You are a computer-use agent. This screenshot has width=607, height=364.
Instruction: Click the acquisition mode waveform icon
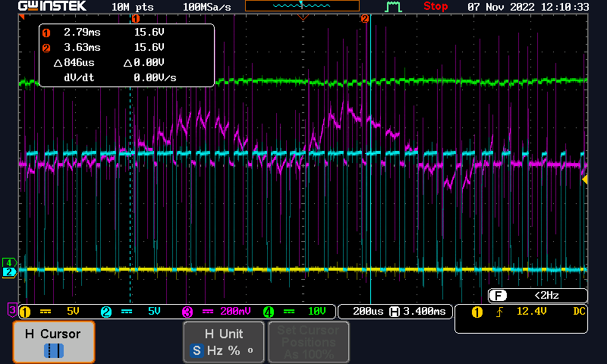coord(393,7)
